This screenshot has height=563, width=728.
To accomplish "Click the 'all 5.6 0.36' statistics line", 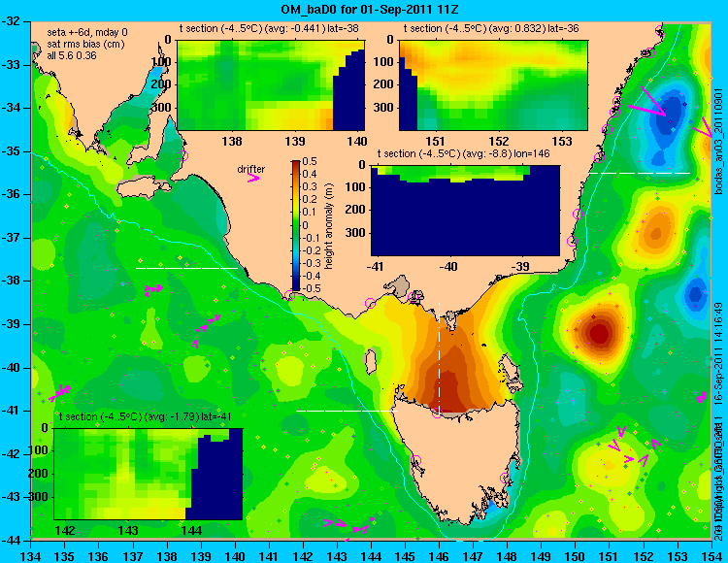I will pyautogui.click(x=72, y=55).
